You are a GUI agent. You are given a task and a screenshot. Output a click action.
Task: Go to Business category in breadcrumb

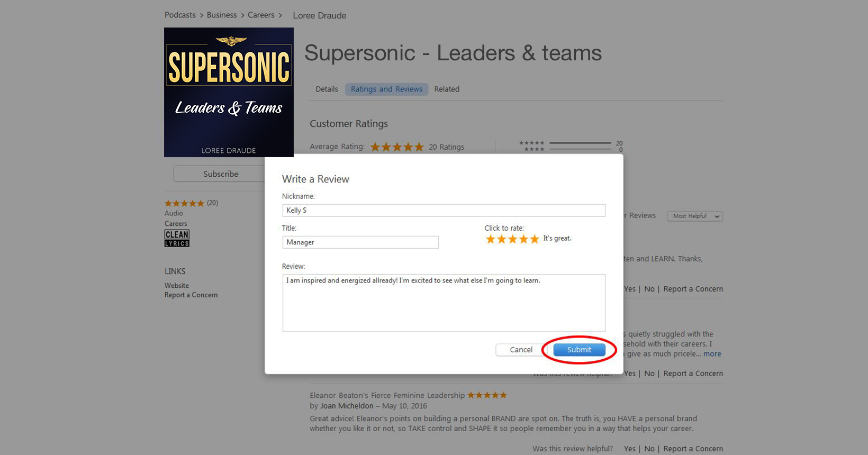click(222, 15)
